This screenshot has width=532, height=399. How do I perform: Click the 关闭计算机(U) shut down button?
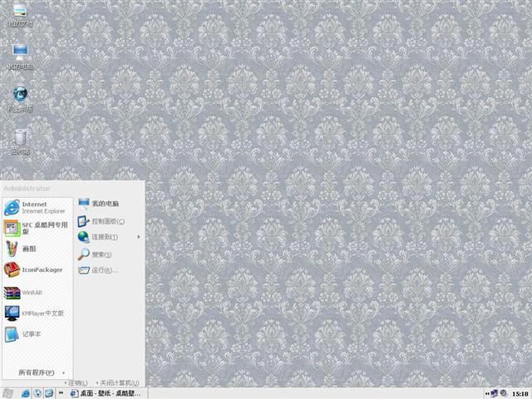[117, 382]
